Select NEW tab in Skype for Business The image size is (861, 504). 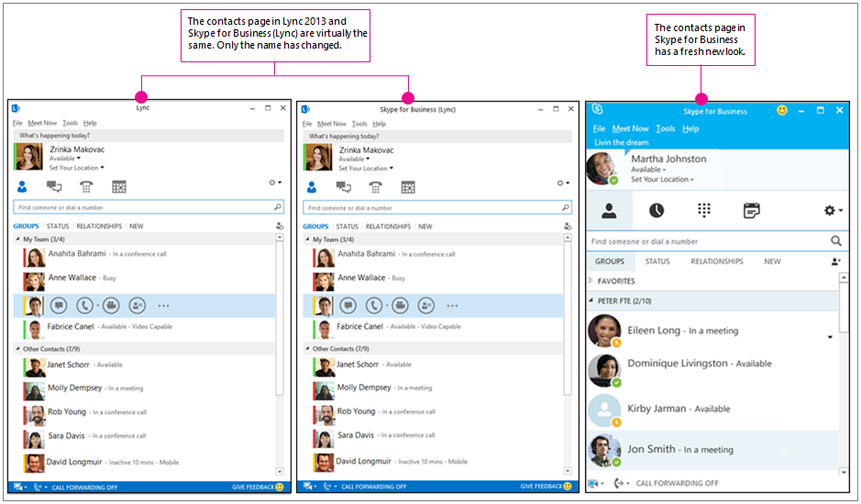772,261
